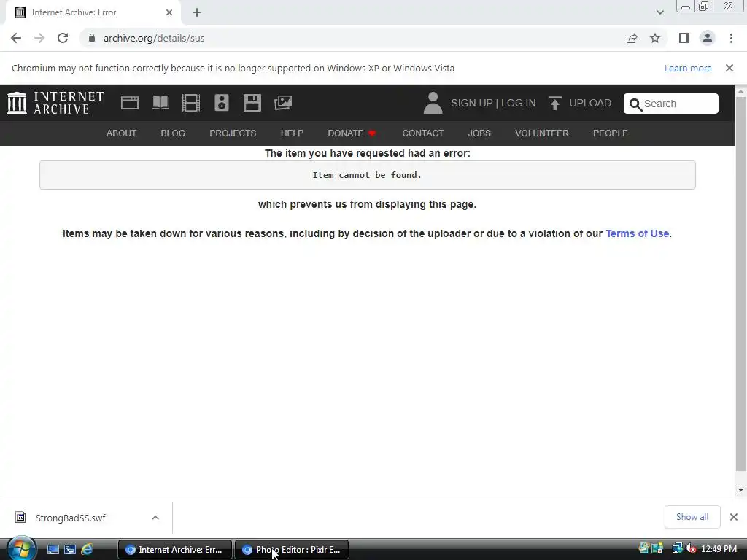The width and height of the screenshot is (747, 560).
Task: Open the CONTACT menu item
Action: 422,133
